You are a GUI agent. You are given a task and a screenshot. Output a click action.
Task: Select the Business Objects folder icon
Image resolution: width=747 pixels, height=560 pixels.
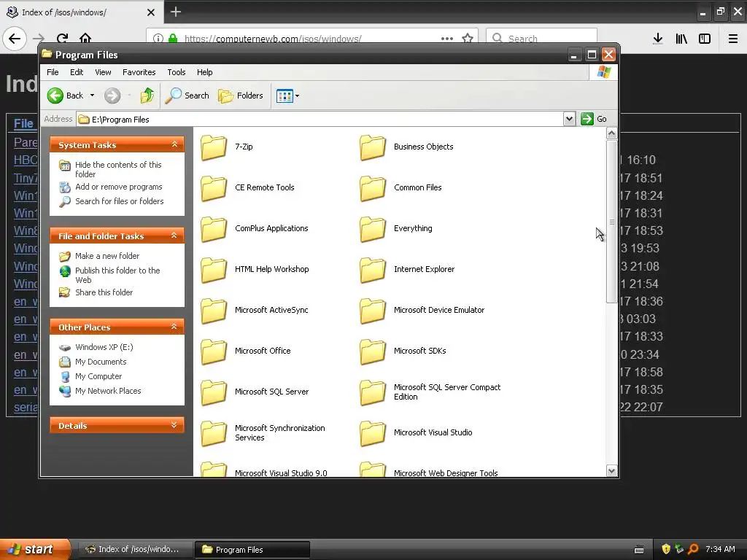coord(373,147)
